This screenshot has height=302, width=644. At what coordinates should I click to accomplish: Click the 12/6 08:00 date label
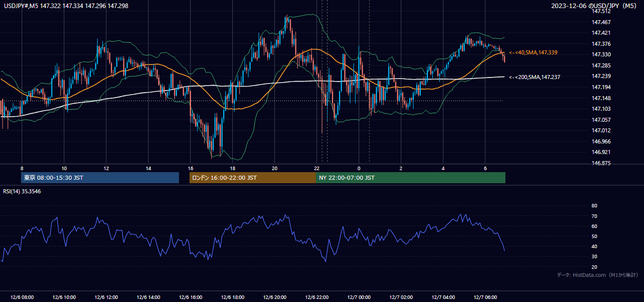point(22,297)
